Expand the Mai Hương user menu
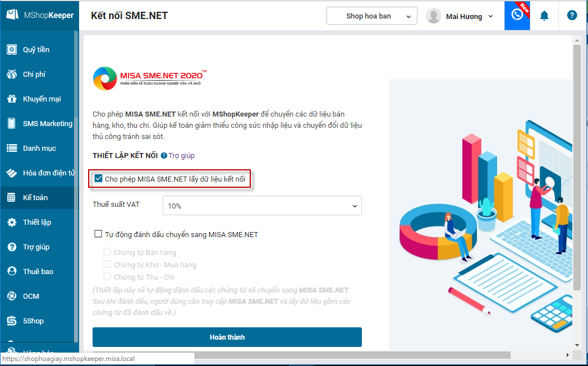The image size is (588, 366). coord(460,16)
